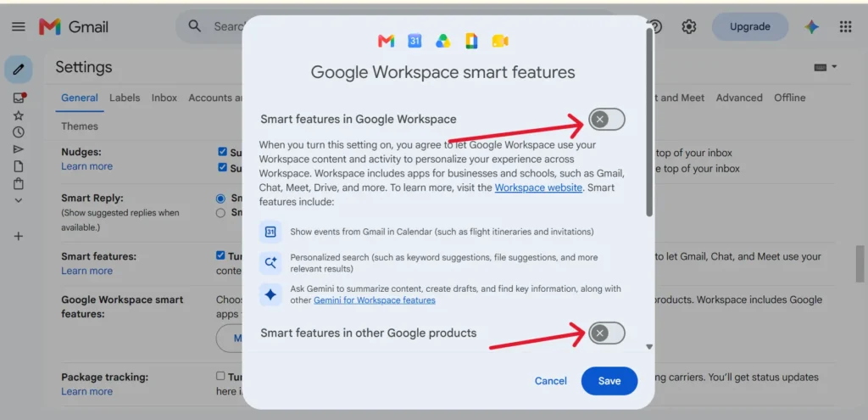Uncheck the first Nudges checkbox
This screenshot has height=420, width=868.
click(x=222, y=151)
